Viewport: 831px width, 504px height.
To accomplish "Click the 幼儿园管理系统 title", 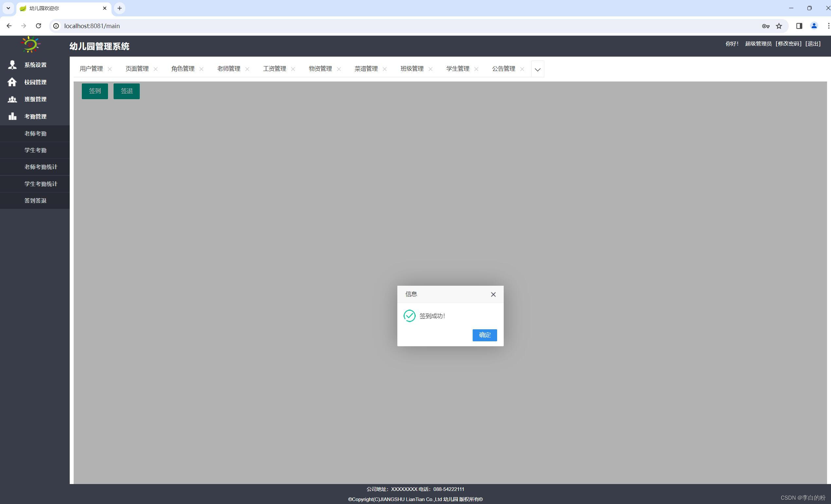I will coord(99,46).
